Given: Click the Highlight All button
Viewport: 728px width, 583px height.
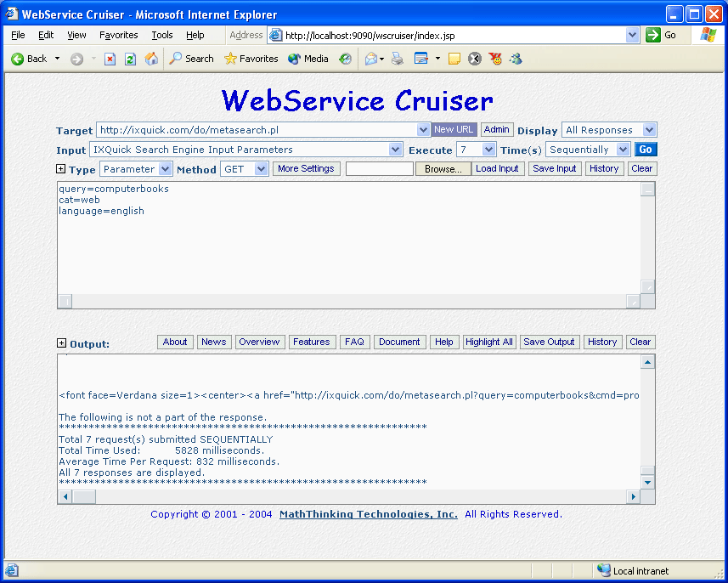Looking at the screenshot, I should [488, 342].
